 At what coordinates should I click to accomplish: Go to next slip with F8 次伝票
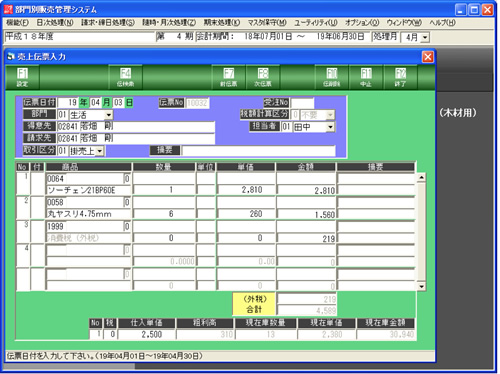tap(263, 77)
